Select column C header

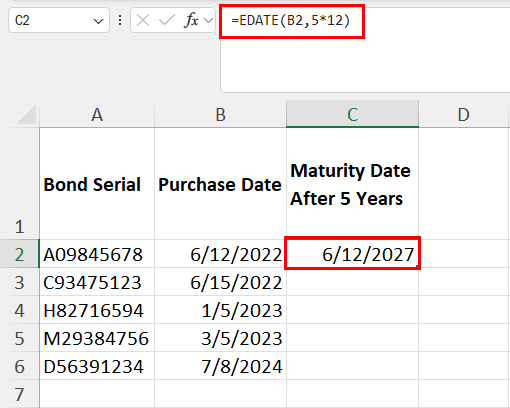(352, 114)
